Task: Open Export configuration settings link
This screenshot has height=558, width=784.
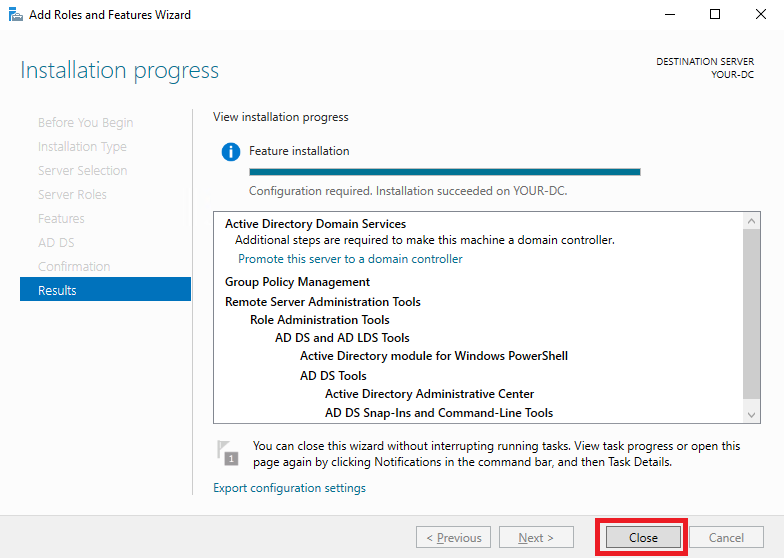Action: click(x=289, y=488)
